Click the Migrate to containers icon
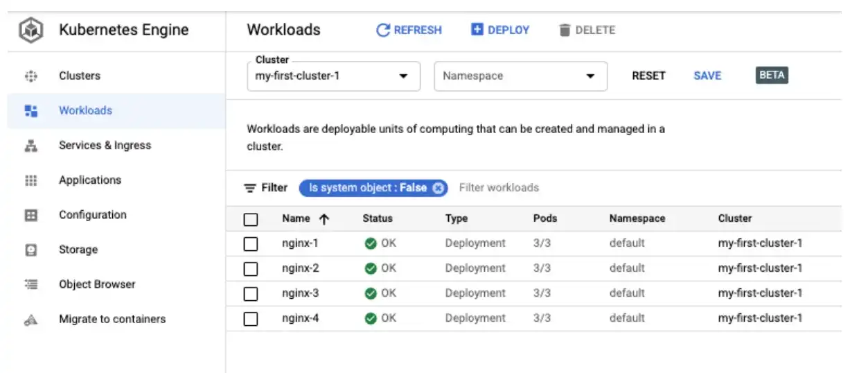Image resolution: width=868 pixels, height=373 pixels. (x=31, y=320)
